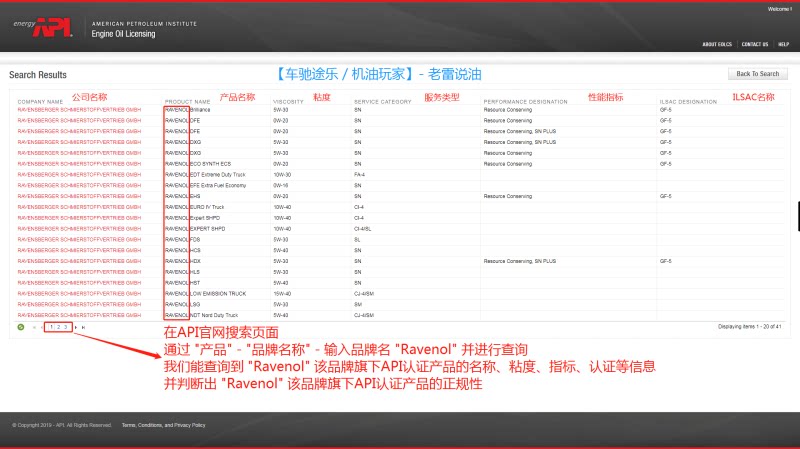
Task: Sort by ILSAC DESIGNATION column header
Action: tap(688, 102)
